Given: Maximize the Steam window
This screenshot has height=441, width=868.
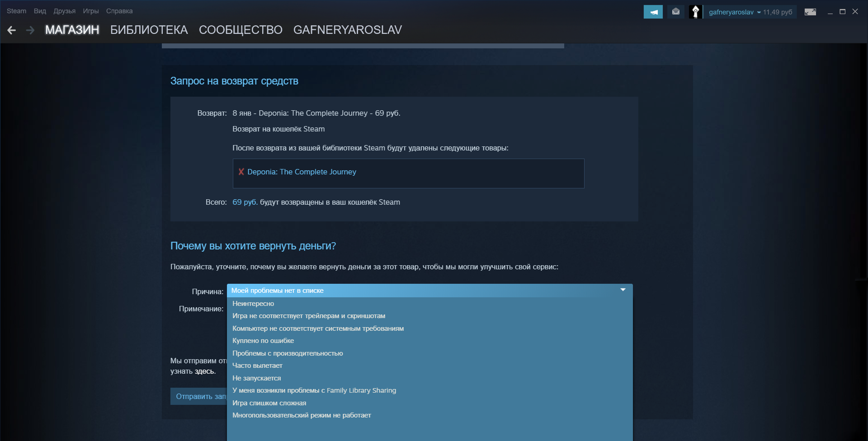Looking at the screenshot, I should click(843, 12).
